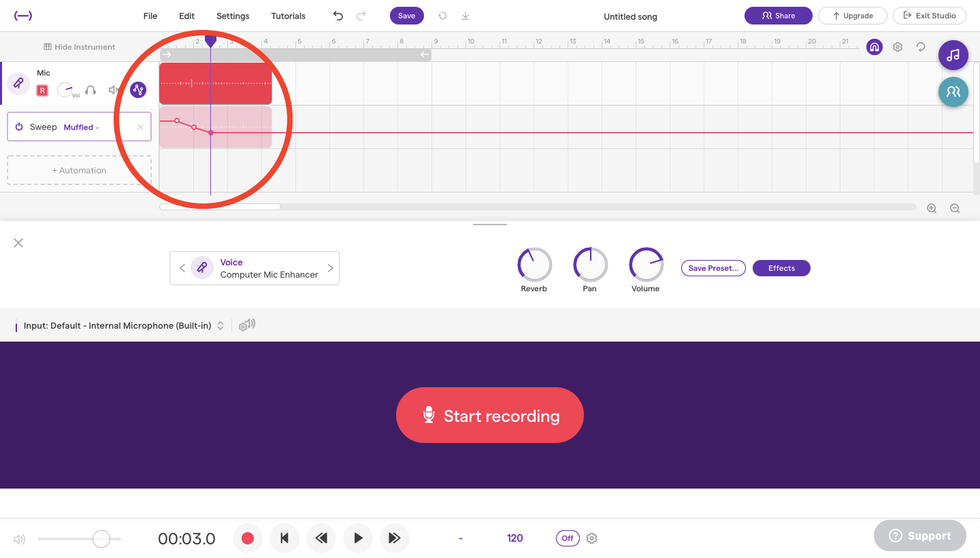Click the Share button
Screen dimensions: 980x558
point(778,16)
